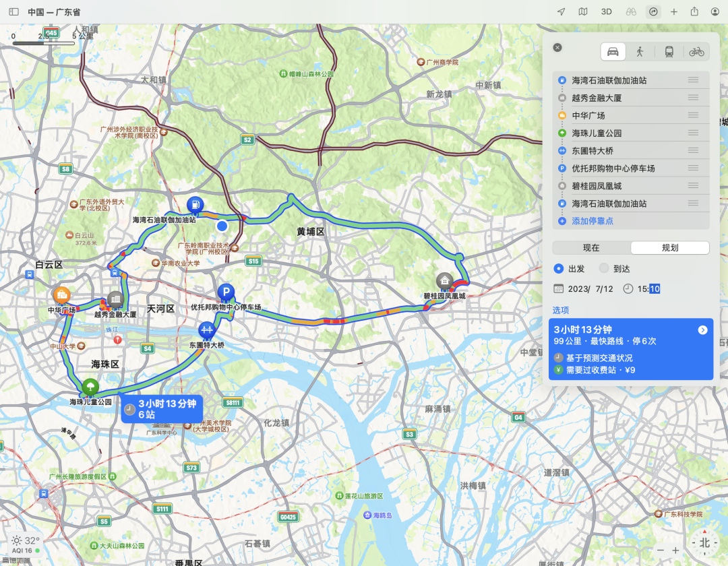Open the map mode selector icon
The image size is (728, 566).
[583, 12]
